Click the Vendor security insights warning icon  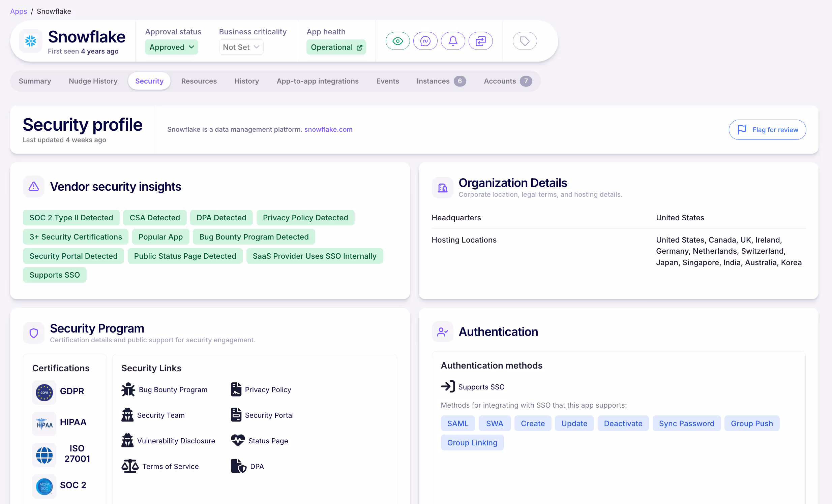click(x=34, y=187)
